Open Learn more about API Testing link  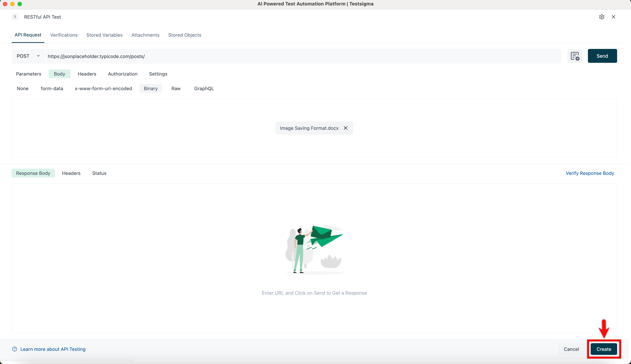[53, 349]
